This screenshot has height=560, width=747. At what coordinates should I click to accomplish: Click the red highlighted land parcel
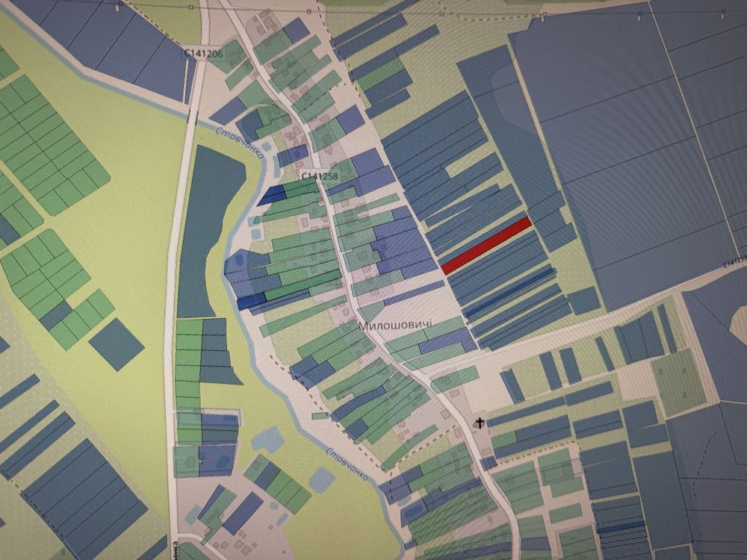click(x=486, y=245)
